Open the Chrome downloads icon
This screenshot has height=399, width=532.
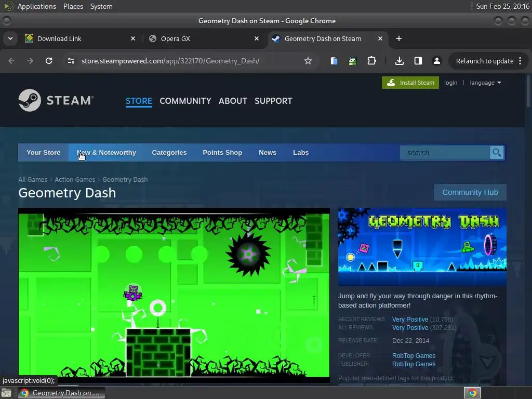coord(400,61)
